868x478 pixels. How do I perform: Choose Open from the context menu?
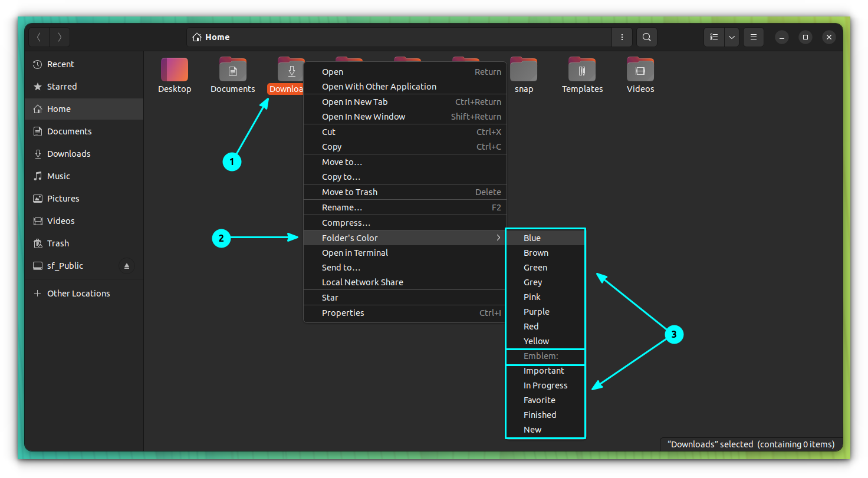(405, 72)
